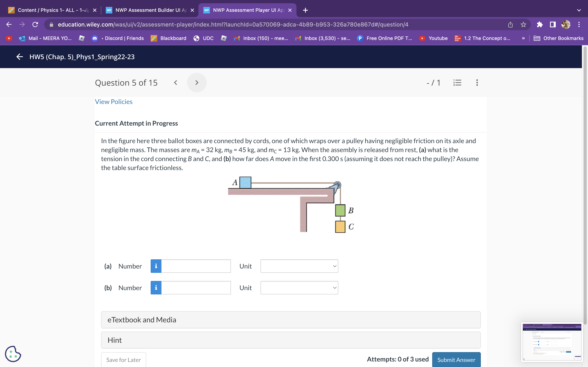Expand eTextbook and Media section
The height and width of the screenshot is (367, 588).
point(291,320)
